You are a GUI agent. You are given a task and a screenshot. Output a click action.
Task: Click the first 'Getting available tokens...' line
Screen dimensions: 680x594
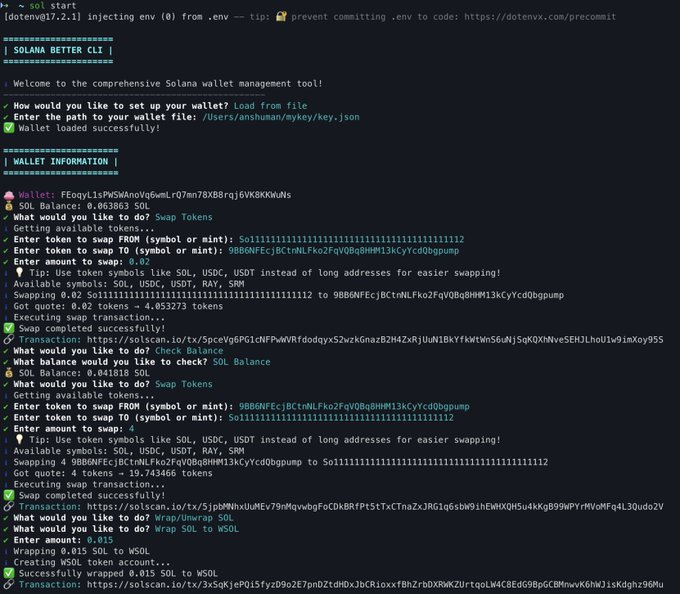[x=84, y=228]
